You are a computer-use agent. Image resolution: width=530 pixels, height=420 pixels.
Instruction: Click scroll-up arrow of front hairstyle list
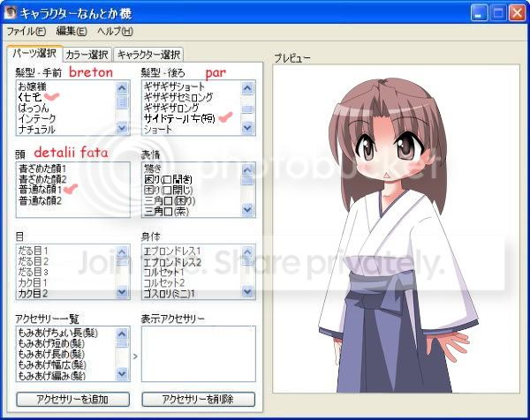(123, 87)
